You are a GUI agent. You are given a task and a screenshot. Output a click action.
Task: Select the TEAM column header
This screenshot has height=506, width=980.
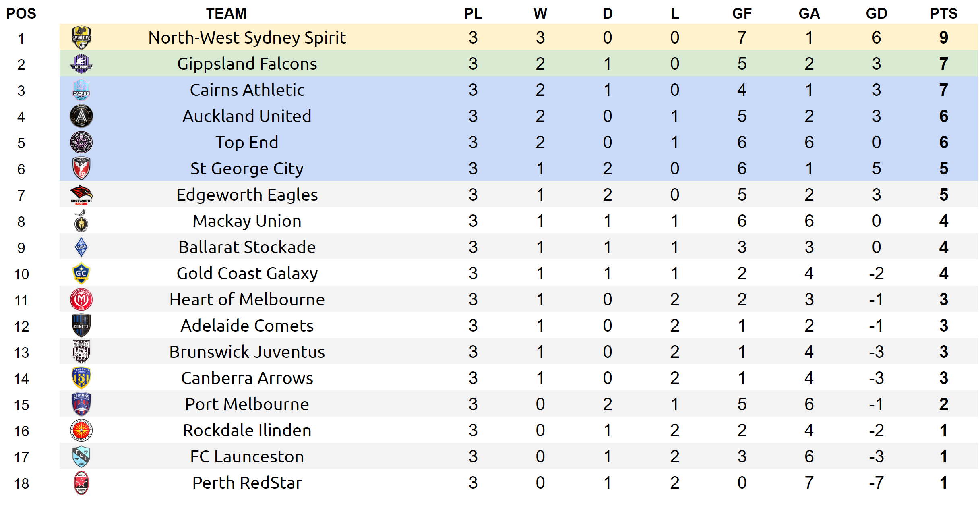(x=226, y=14)
